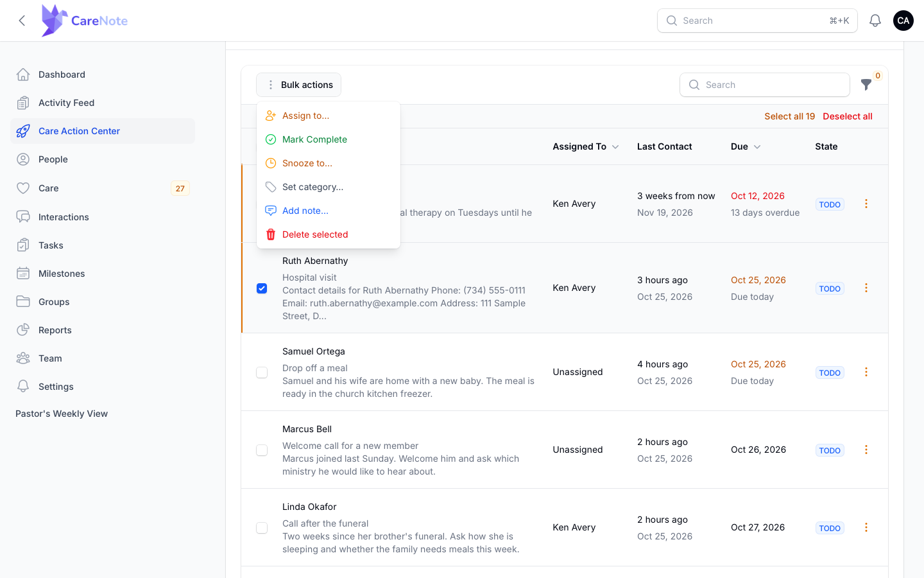Viewport: 924px width, 578px height.
Task: Tick the Linda Okafor row checkbox
Action: (262, 528)
